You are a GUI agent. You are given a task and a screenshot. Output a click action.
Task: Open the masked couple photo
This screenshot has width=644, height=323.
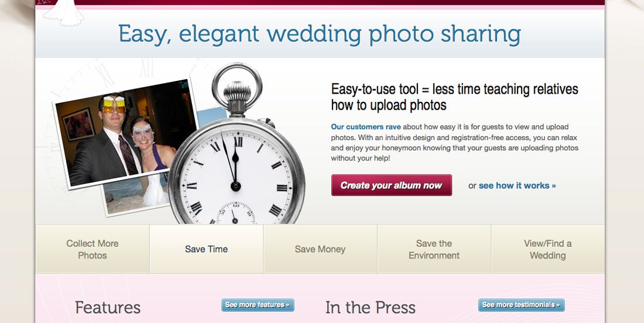point(126,134)
